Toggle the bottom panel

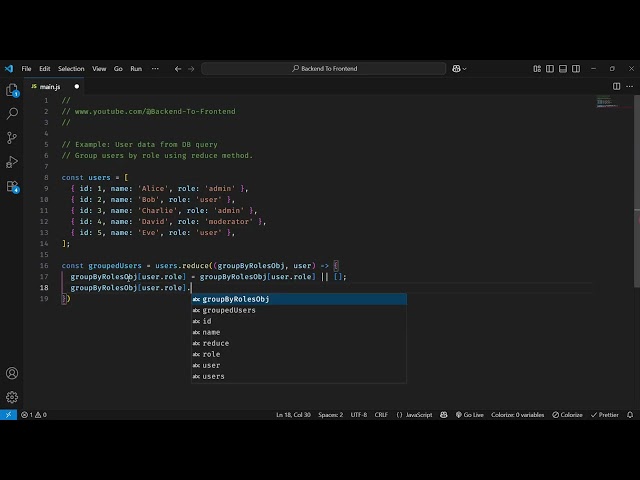click(563, 69)
